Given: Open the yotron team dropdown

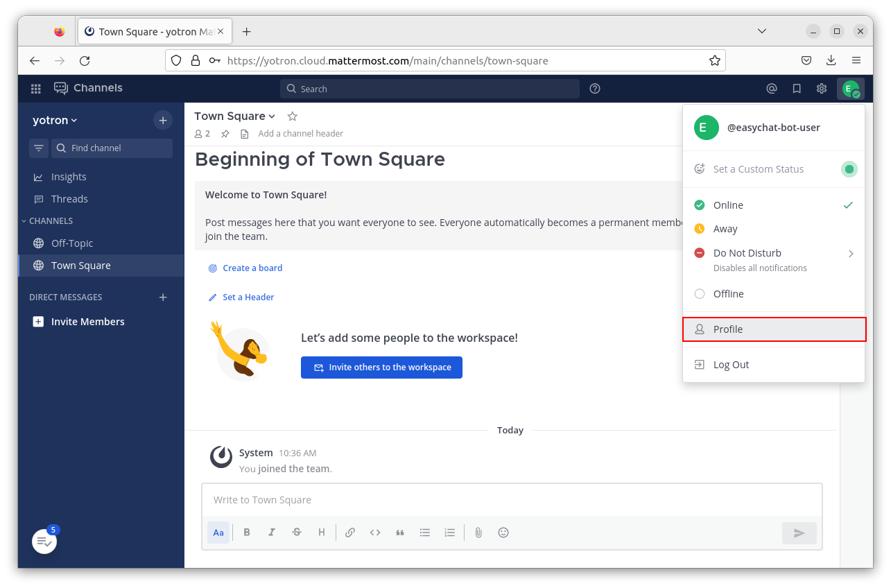Looking at the screenshot, I should coord(55,120).
